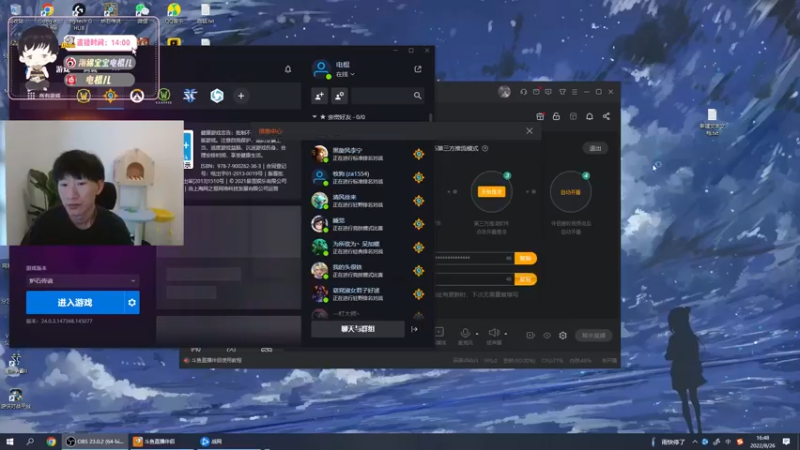Viewport: 800px width, 450px height.
Task: Click the 进入游戏 play button
Action: (75, 303)
